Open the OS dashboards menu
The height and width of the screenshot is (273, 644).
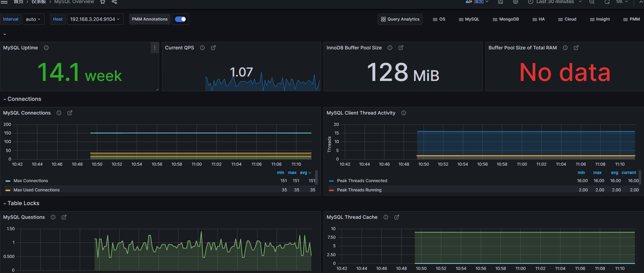439,19
